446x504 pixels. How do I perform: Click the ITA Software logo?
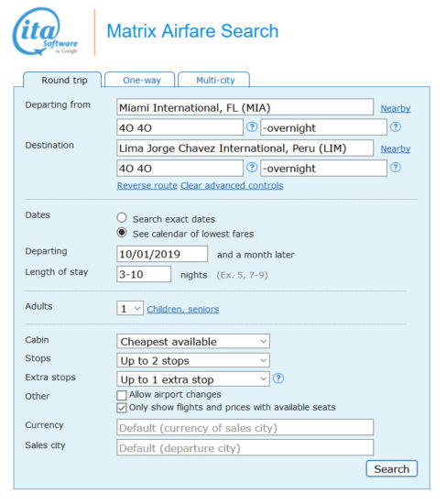pyautogui.click(x=45, y=31)
